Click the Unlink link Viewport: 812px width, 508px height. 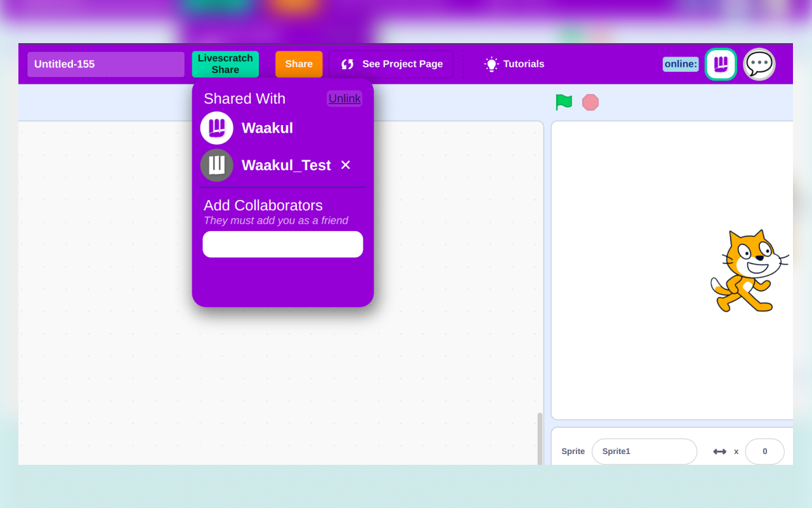coord(344,98)
